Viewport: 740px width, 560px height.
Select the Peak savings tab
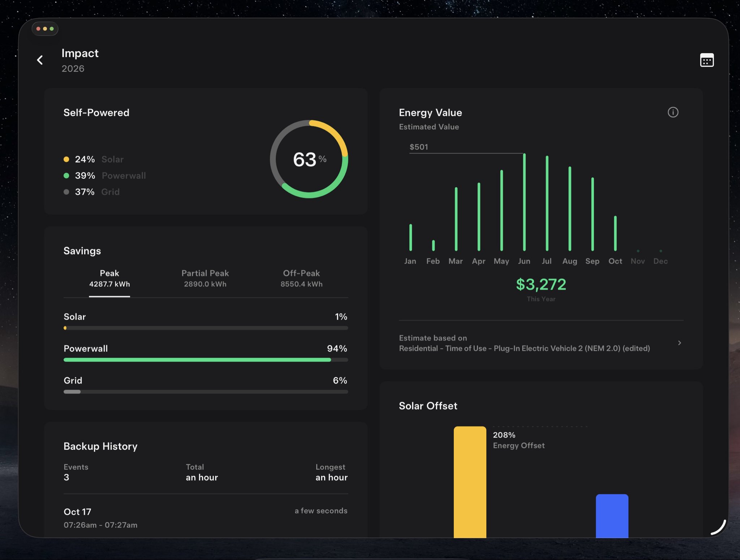click(109, 279)
